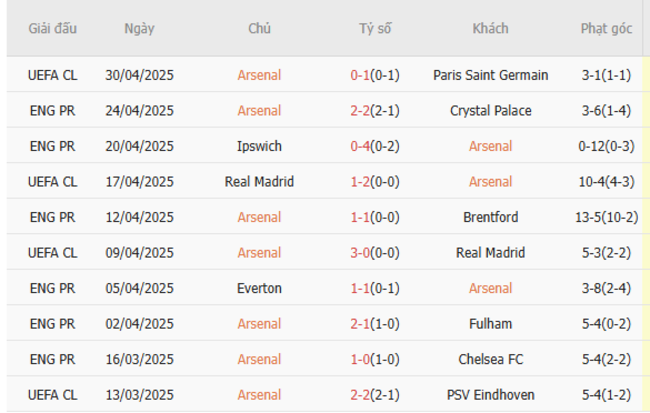Open the PSV Eindhoven team link
Viewport: 650px width, 413px height.
point(490,395)
